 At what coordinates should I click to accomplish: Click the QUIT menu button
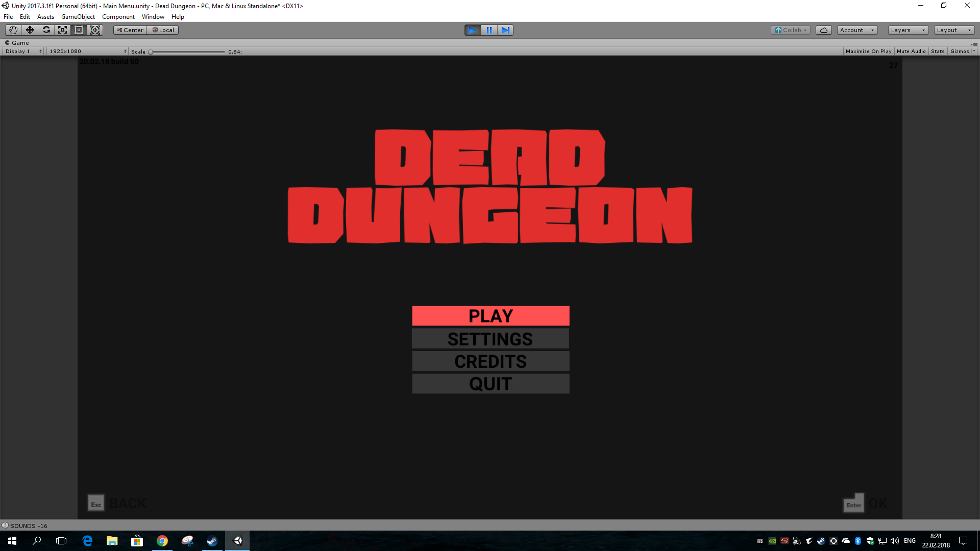click(491, 384)
